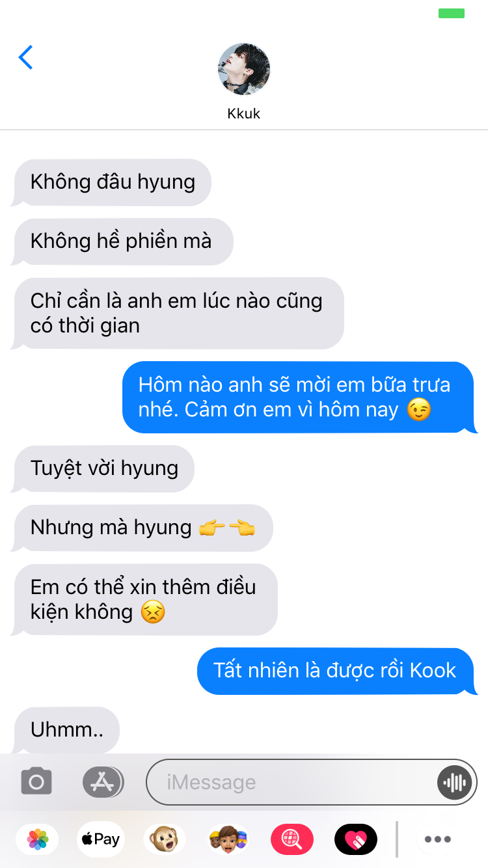Select Apple Pay in app drawer

[101, 839]
